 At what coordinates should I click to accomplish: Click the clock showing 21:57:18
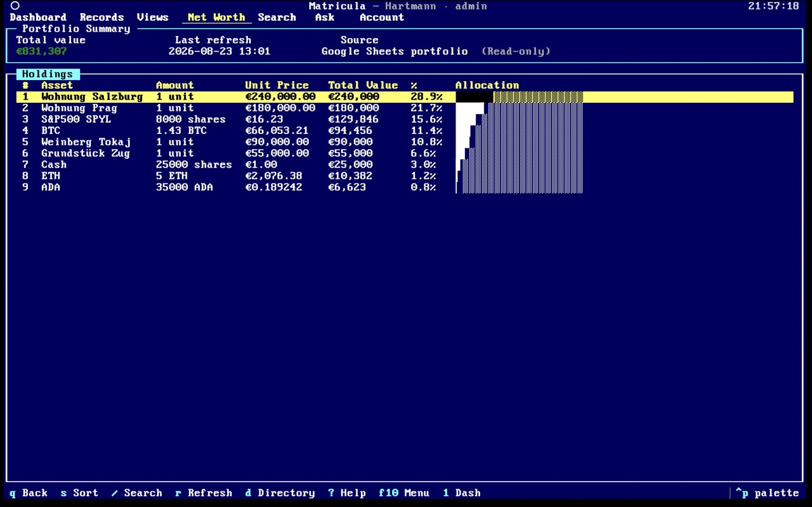pos(773,6)
